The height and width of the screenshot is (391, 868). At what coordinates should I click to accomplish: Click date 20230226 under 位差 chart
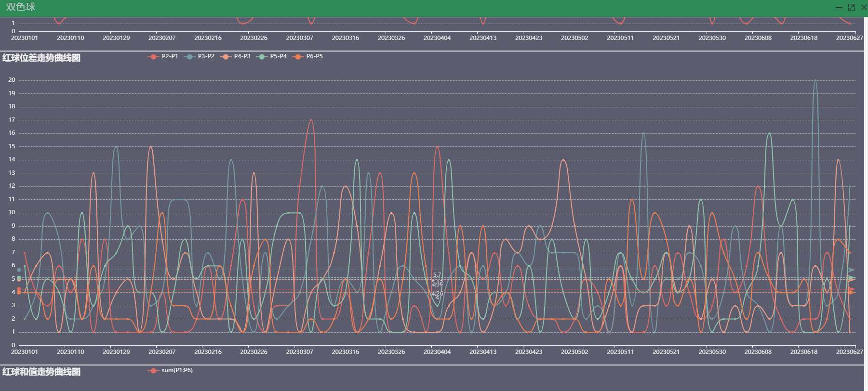[254, 352]
